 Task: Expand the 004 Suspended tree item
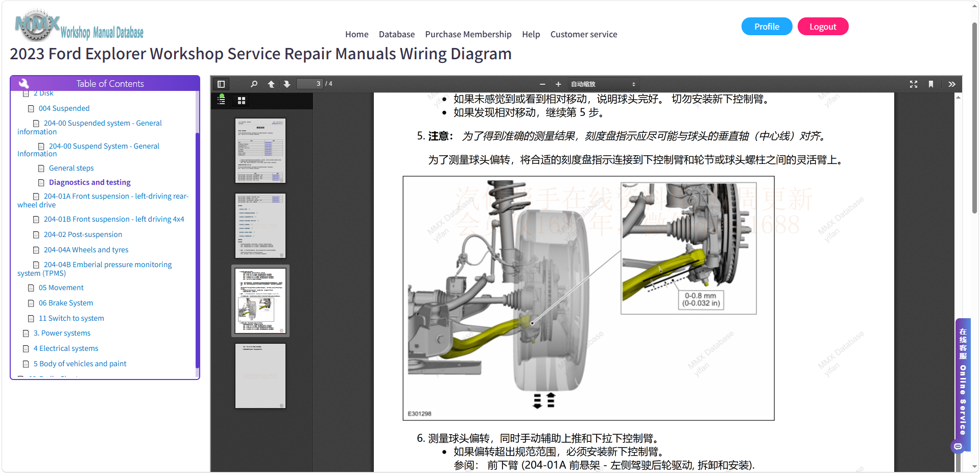(x=64, y=108)
